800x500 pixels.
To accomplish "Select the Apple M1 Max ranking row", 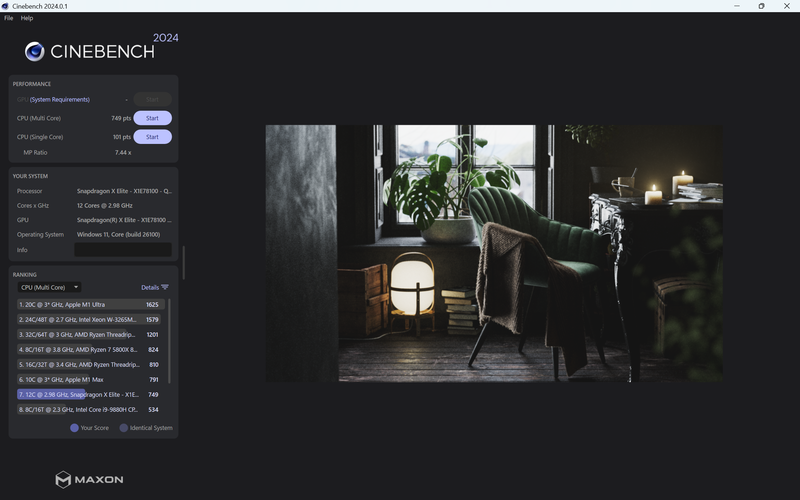I will pos(89,380).
